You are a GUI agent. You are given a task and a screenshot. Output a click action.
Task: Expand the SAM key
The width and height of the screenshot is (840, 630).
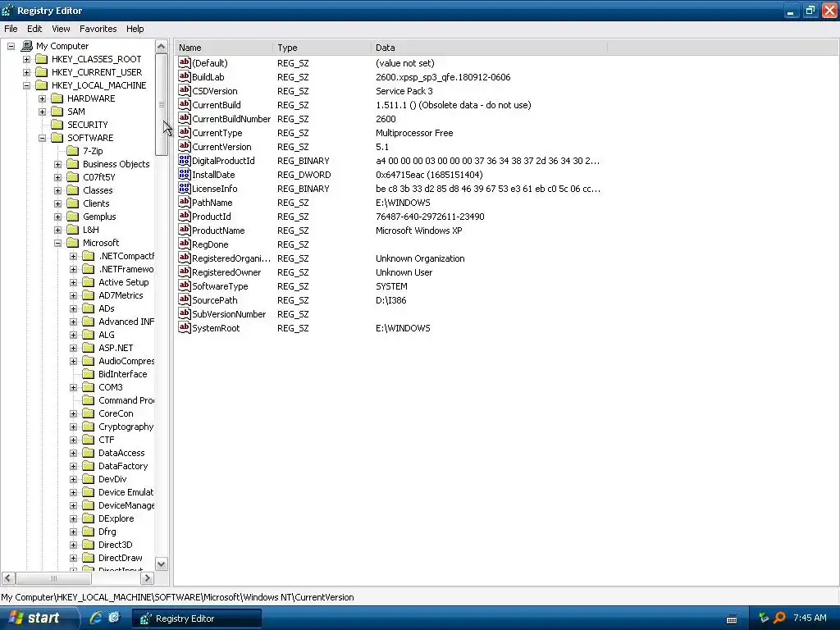[42, 112]
